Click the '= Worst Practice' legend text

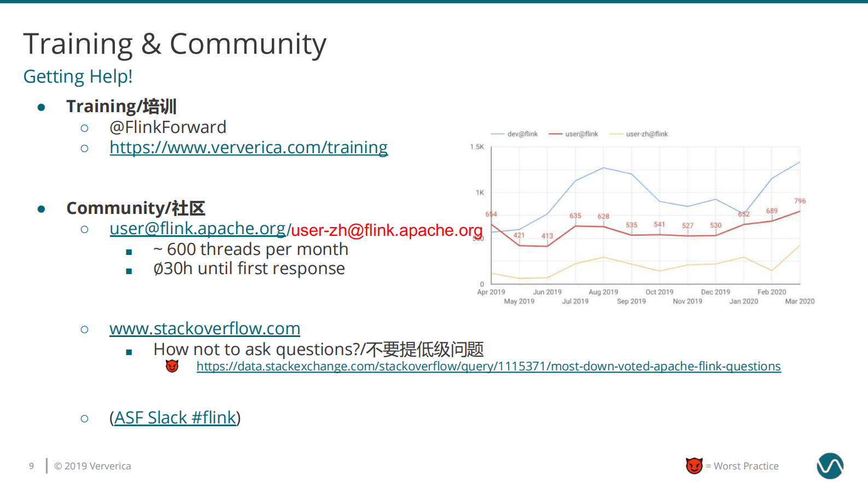742,466
